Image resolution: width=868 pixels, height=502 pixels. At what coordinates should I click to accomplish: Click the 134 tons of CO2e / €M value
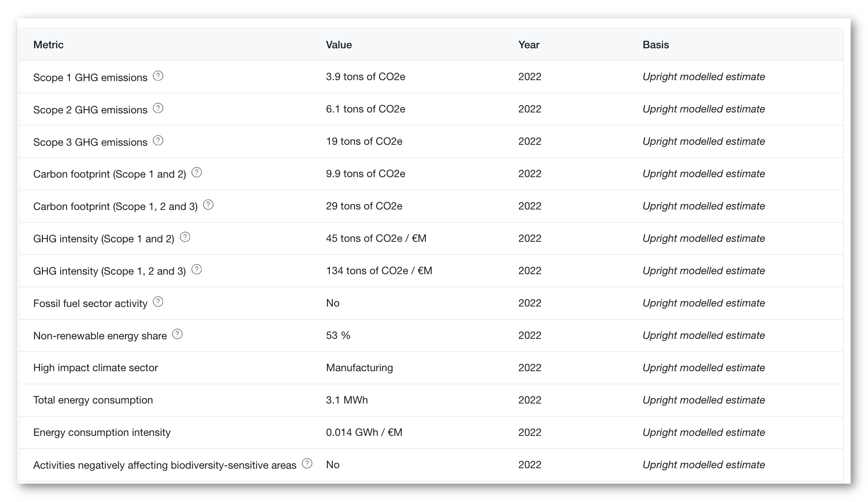(x=379, y=271)
